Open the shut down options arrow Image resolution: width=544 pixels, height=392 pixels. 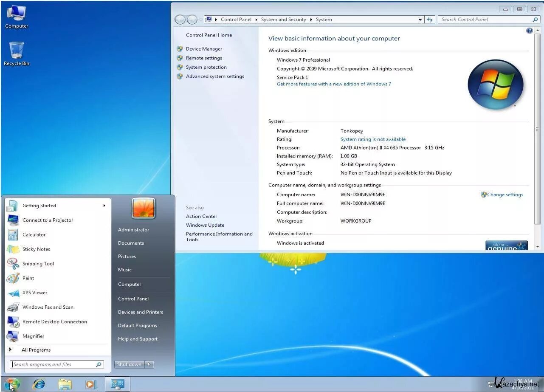click(x=149, y=364)
